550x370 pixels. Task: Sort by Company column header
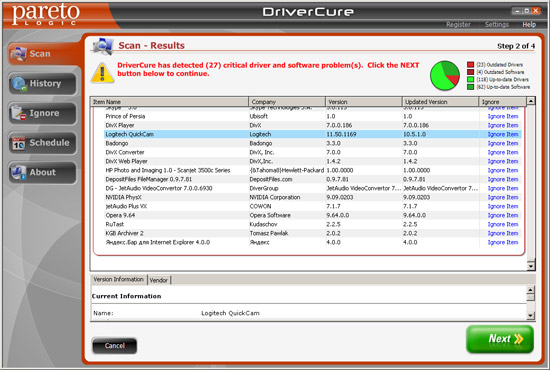pyautogui.click(x=287, y=102)
